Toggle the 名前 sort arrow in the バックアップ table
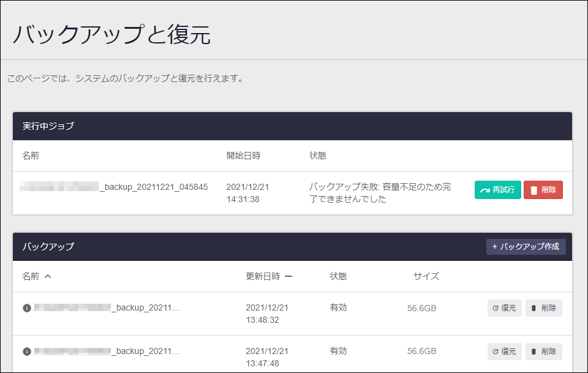 48,276
